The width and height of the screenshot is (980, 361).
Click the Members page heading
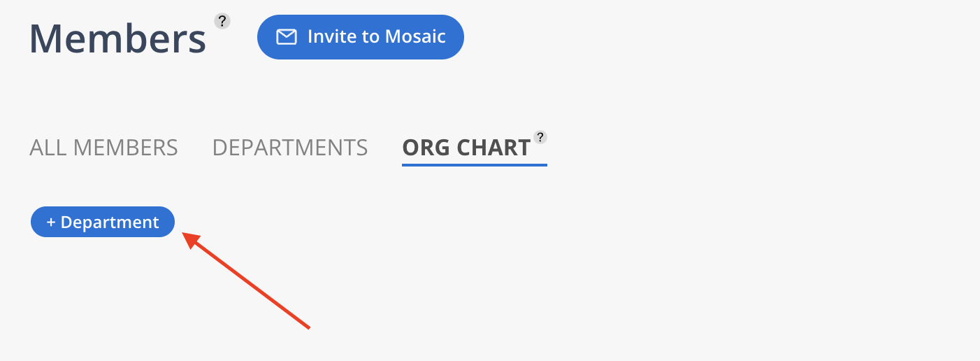[x=117, y=38]
